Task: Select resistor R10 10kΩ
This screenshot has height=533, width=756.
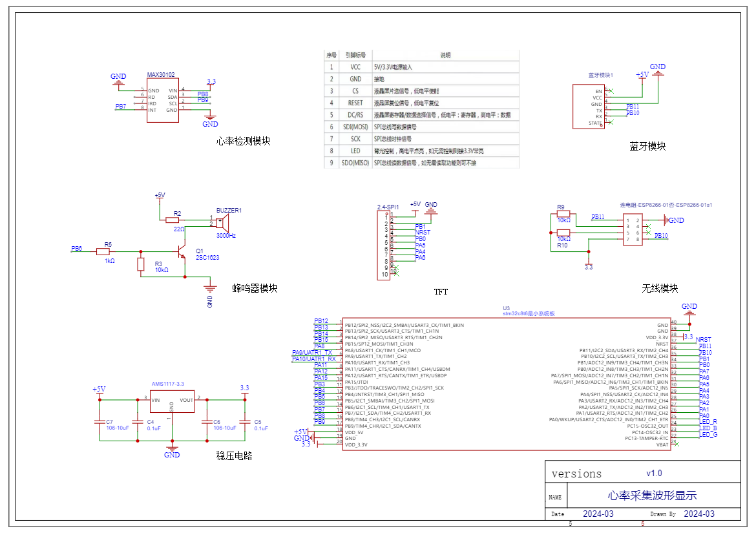Action: 563,233
